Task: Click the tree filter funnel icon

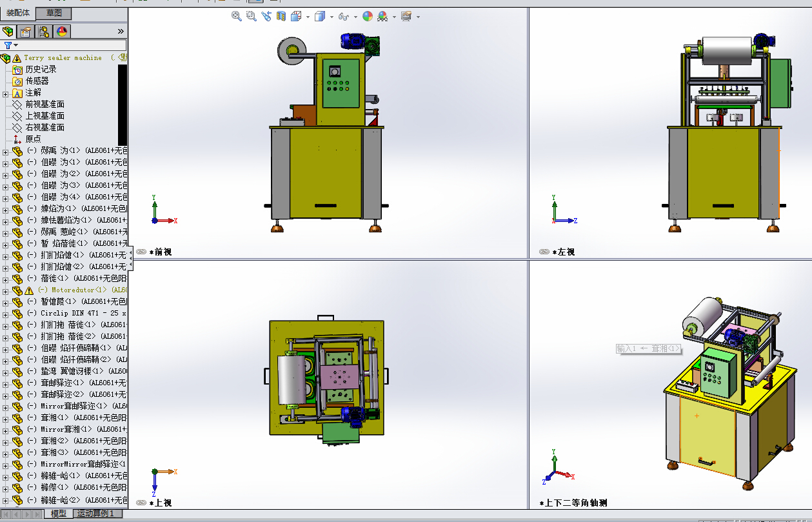Action: tap(8, 45)
